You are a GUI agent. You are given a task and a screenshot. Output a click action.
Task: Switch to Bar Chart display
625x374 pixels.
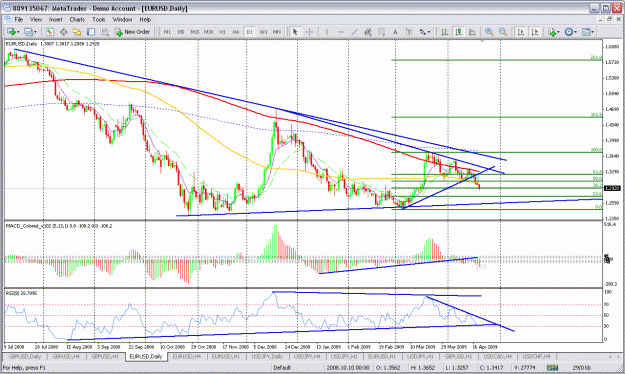coord(444,32)
